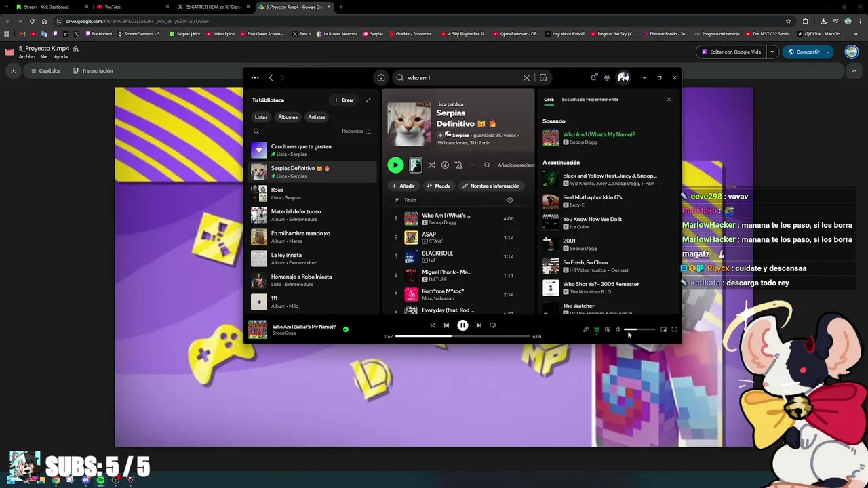868x488 pixels.
Task: Open Canciones que te gustan in library
Action: (313, 150)
